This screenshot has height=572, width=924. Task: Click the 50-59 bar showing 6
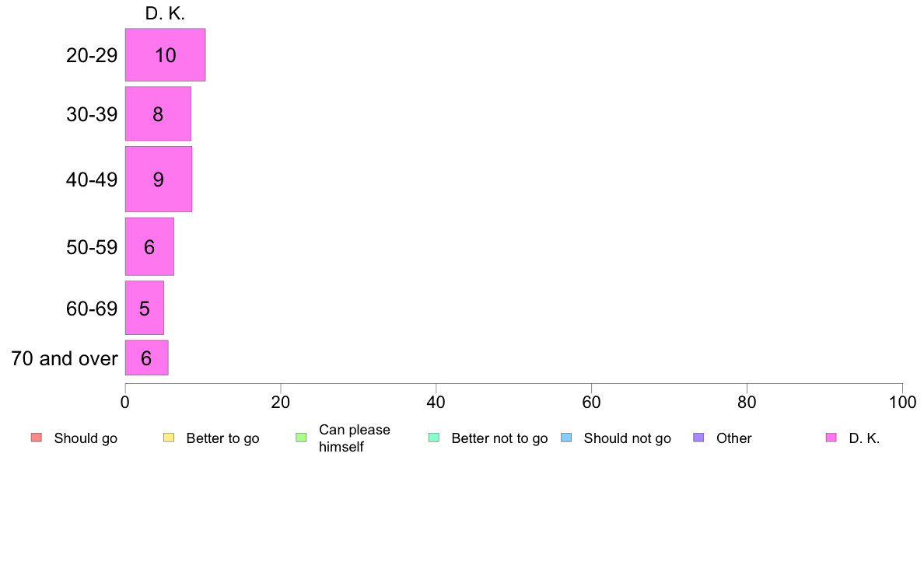tap(149, 247)
